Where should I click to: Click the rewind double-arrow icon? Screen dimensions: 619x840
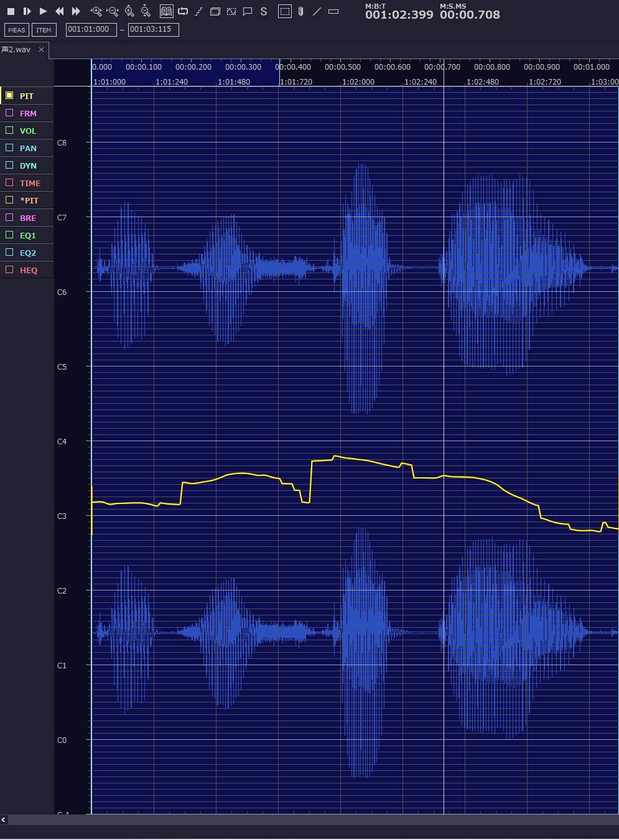pos(60,11)
